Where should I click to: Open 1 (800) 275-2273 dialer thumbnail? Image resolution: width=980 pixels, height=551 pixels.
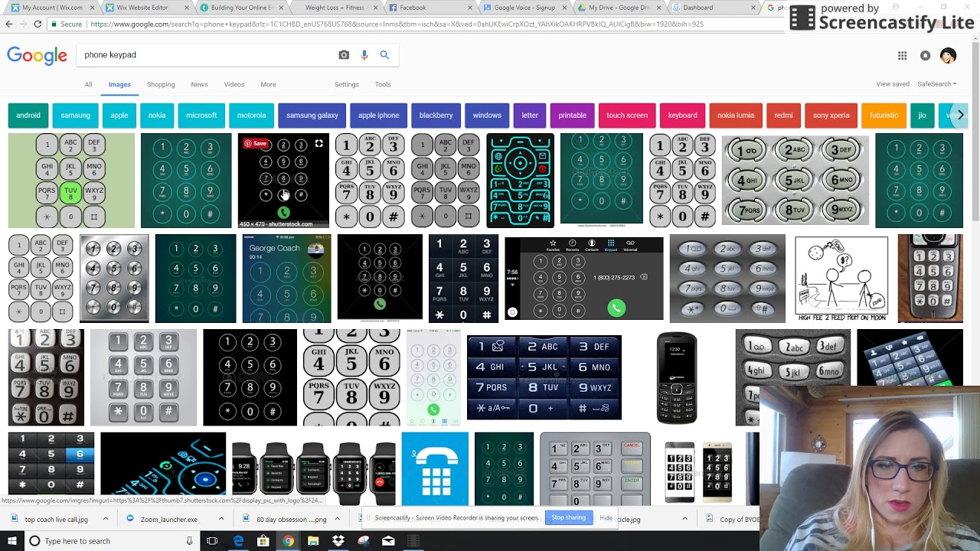(584, 279)
